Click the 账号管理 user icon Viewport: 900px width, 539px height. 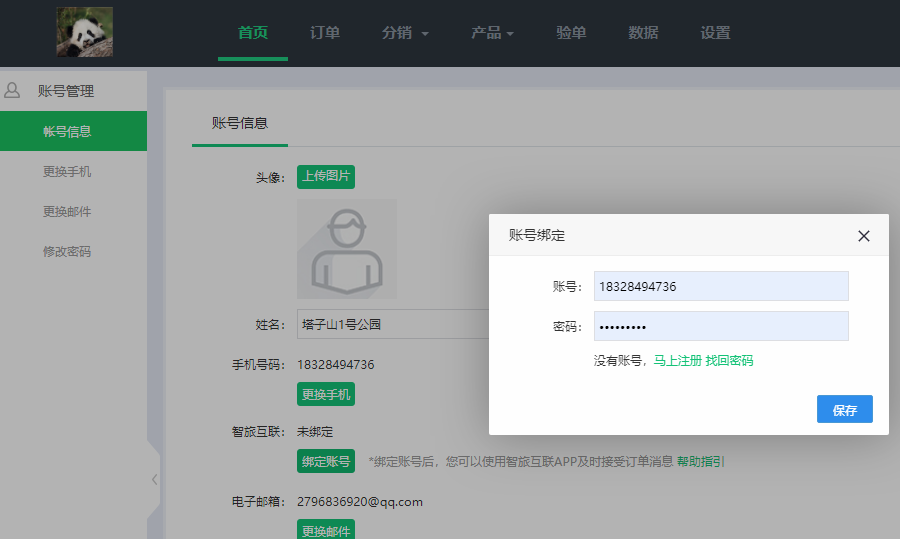coord(13,90)
